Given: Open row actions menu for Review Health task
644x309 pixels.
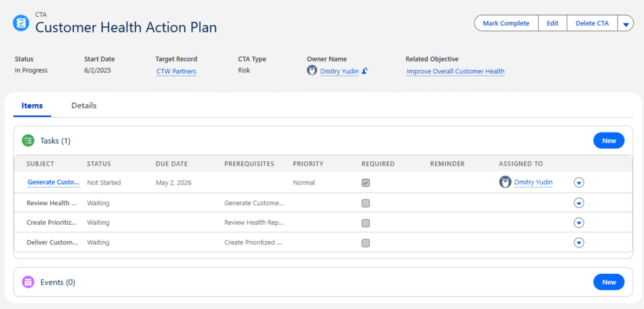Looking at the screenshot, I should (579, 203).
